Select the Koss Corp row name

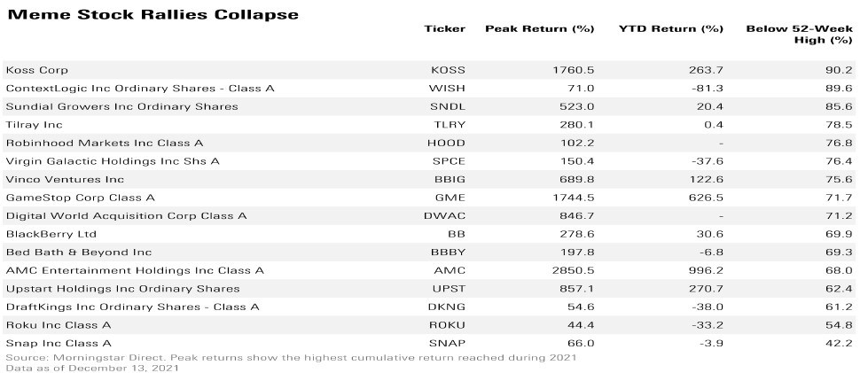[x=36, y=70]
